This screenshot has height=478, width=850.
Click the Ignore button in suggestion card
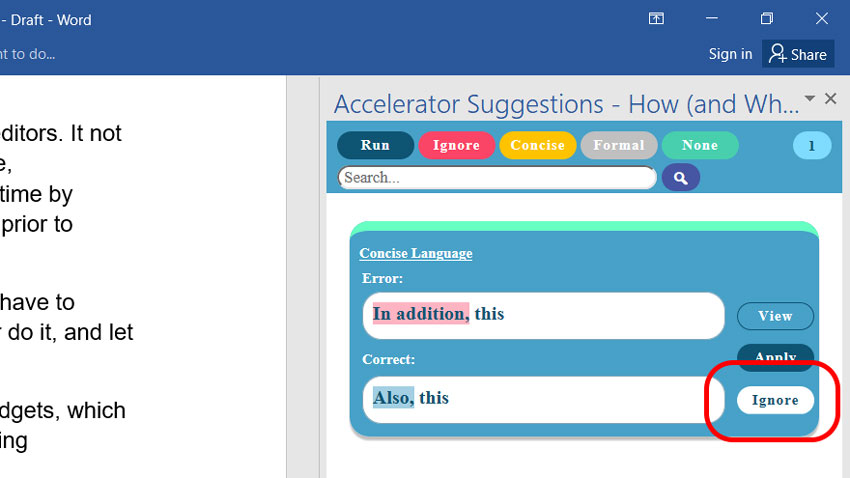pos(775,401)
